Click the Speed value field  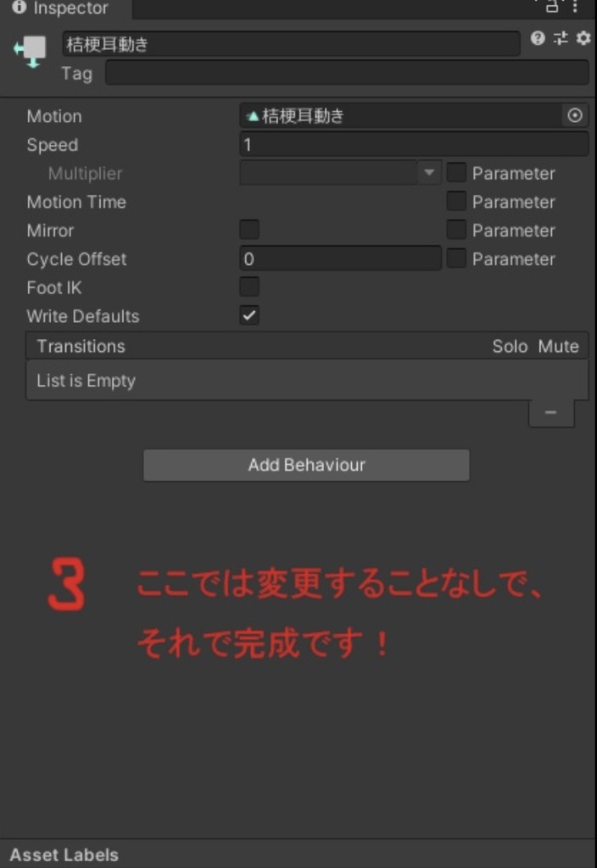(x=414, y=144)
